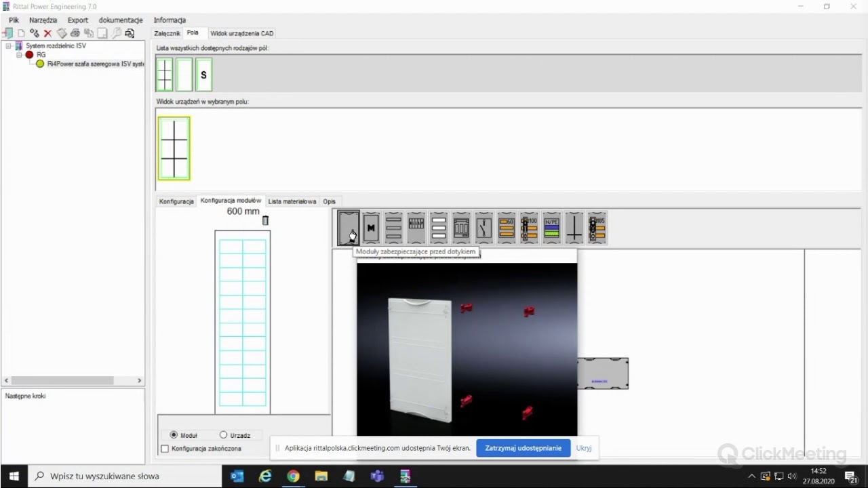Create new document via blank page icon
This screenshot has width=868, height=488.
tap(21, 33)
